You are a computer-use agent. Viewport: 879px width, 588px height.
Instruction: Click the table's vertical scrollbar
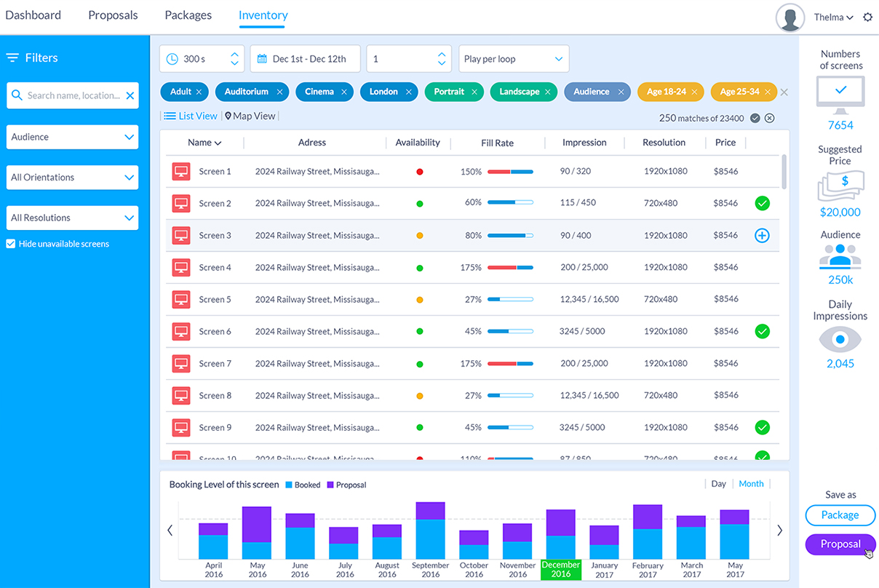(x=784, y=172)
